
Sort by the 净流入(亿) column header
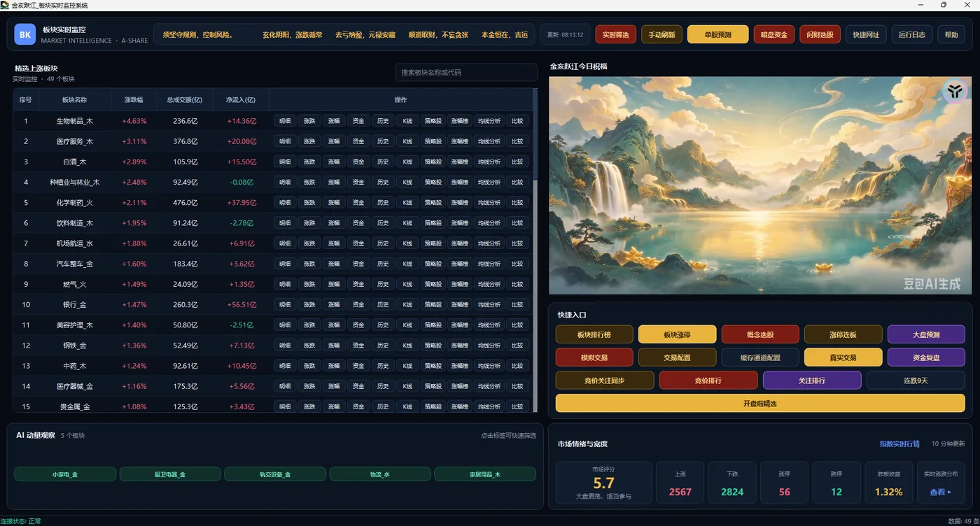pos(241,100)
